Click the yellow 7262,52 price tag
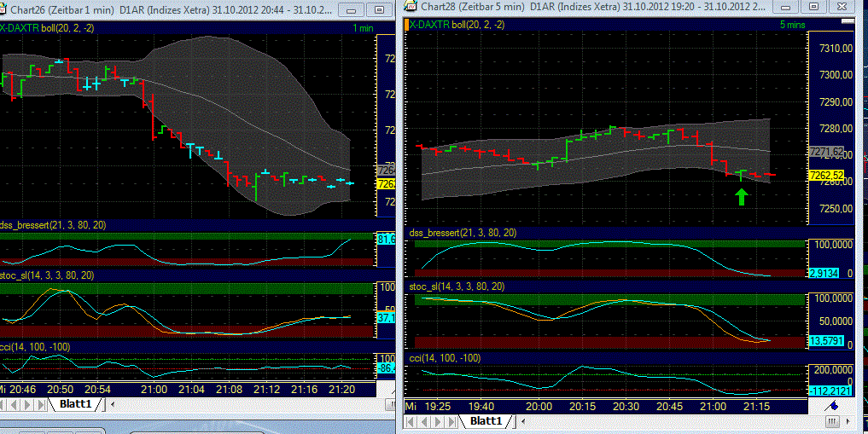 (826, 176)
